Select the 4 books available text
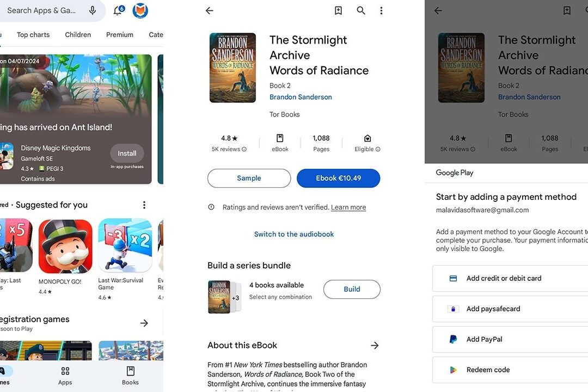Viewport: 588px width, 392px height. (x=277, y=285)
